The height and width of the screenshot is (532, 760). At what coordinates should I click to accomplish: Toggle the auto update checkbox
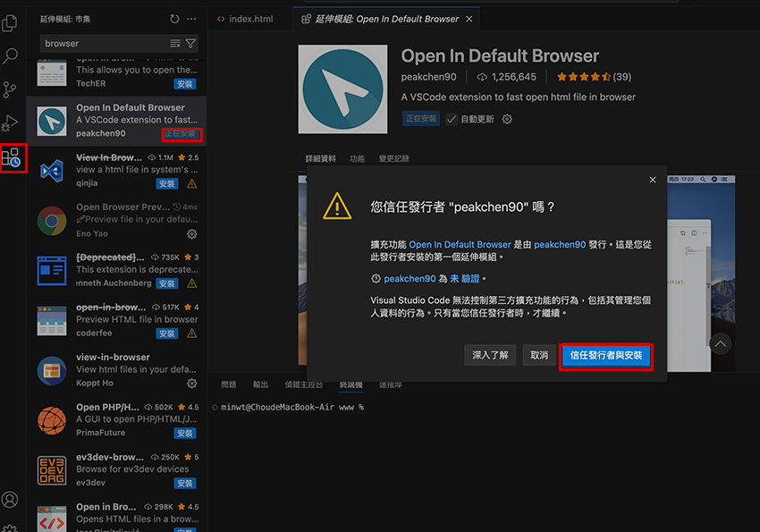[x=452, y=119]
